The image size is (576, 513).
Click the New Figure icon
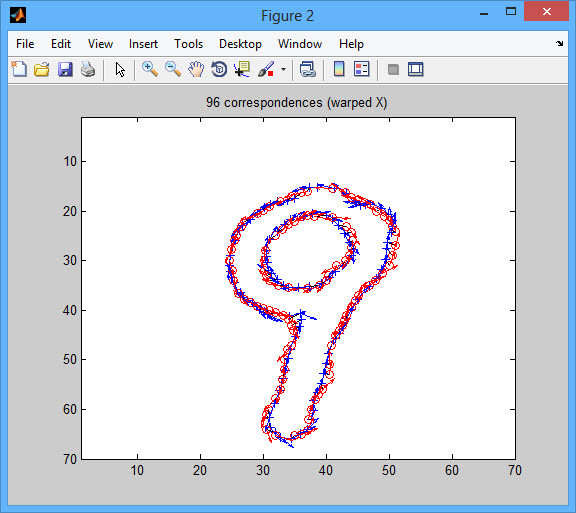(19, 69)
